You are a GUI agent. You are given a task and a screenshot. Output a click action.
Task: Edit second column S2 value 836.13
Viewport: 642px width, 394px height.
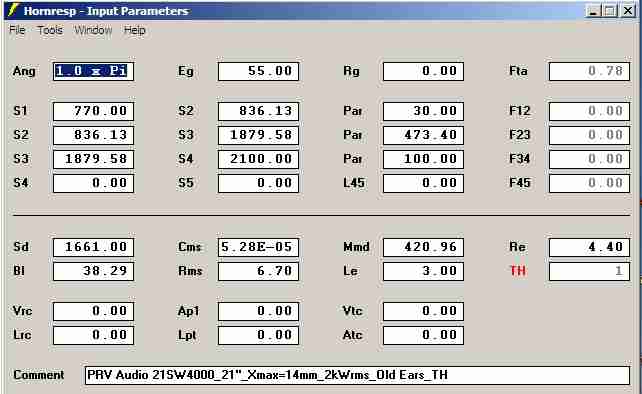coord(258,111)
